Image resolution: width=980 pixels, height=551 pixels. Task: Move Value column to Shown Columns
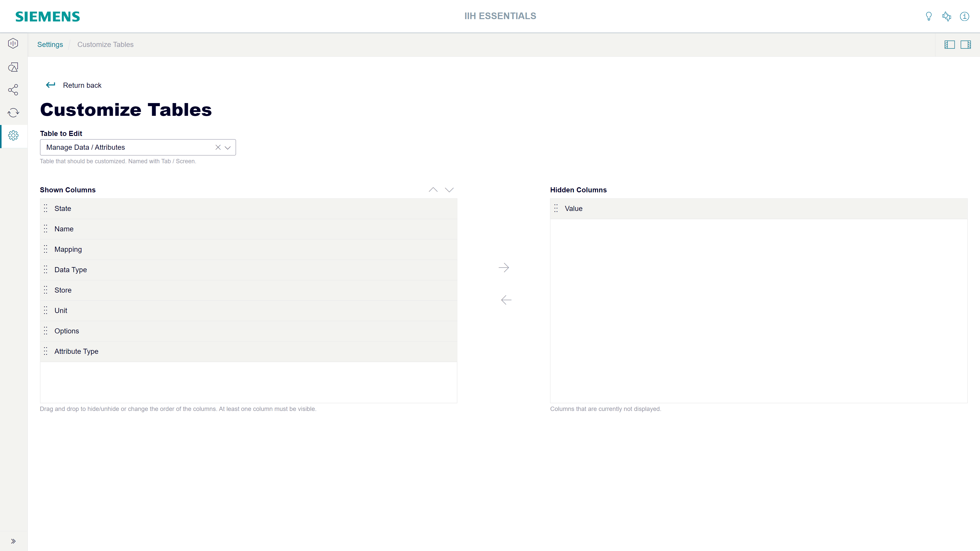click(506, 300)
